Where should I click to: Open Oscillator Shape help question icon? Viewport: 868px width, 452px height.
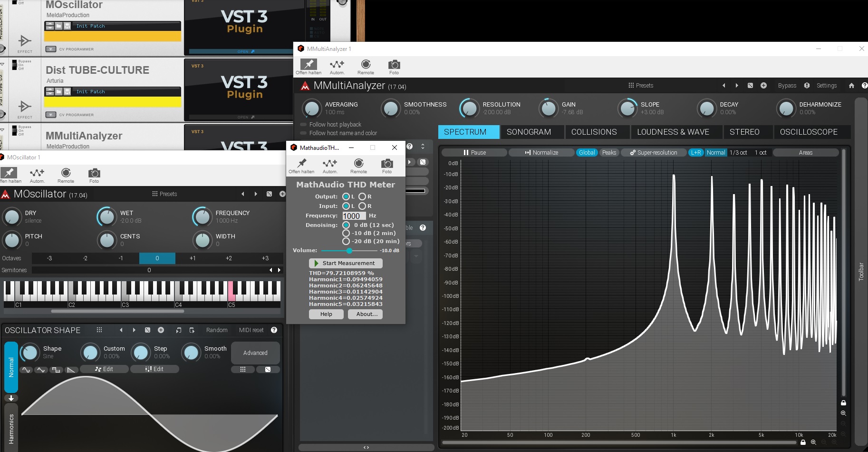274,330
